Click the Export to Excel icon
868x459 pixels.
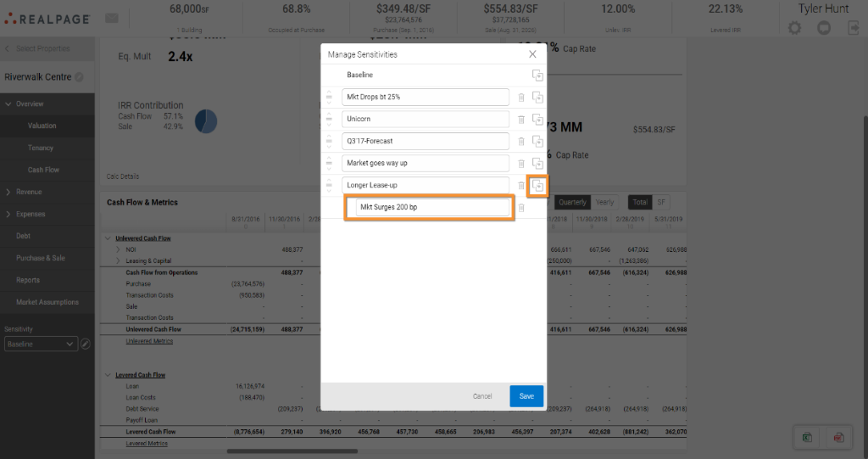point(808,437)
